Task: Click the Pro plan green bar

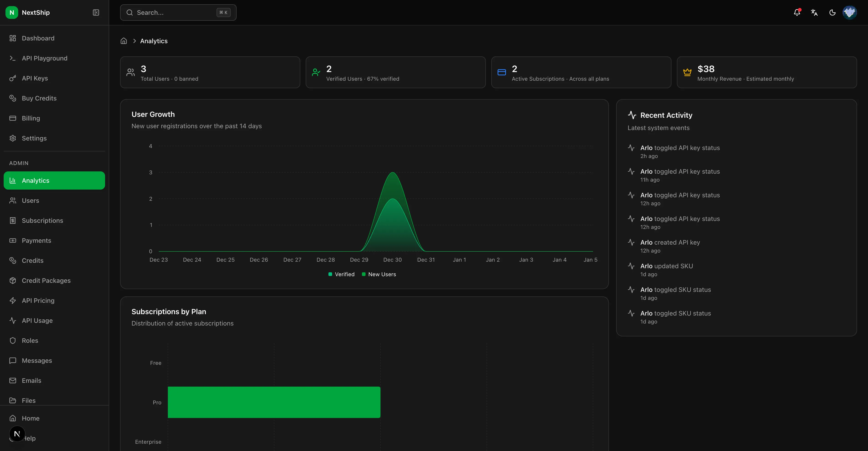Action: [x=274, y=402]
